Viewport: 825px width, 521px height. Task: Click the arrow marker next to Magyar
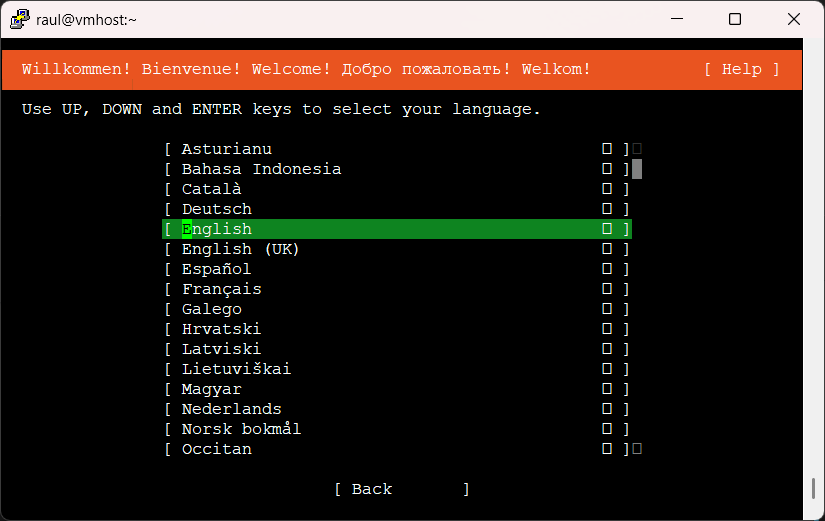tap(607, 389)
